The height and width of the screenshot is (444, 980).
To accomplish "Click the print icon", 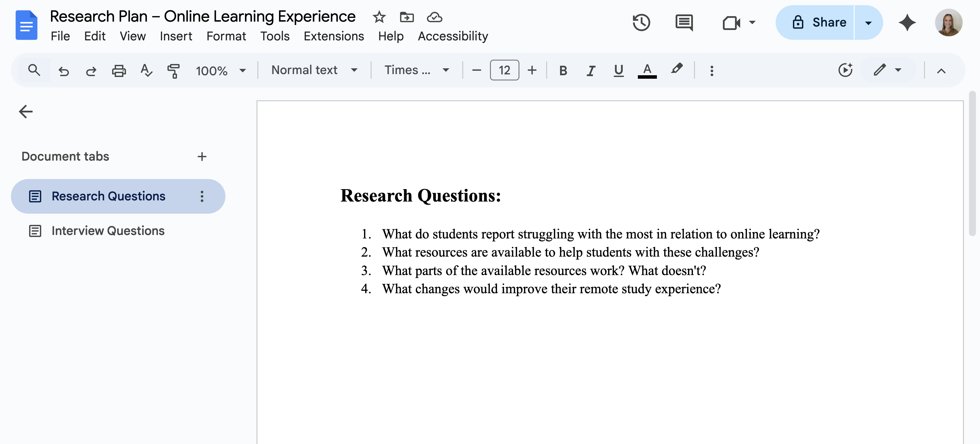I will tap(119, 70).
